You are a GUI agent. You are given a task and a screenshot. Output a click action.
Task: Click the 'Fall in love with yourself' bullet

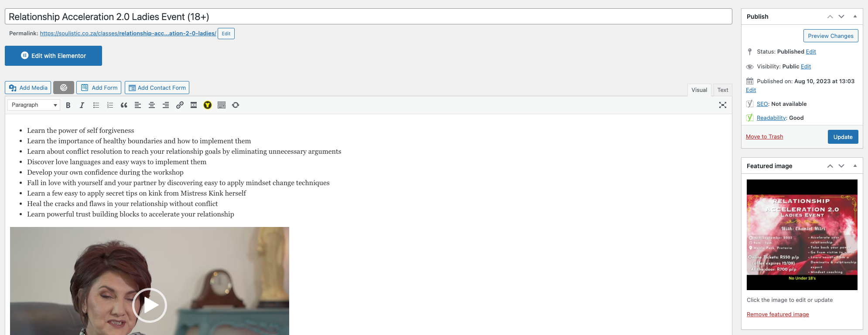coord(178,183)
